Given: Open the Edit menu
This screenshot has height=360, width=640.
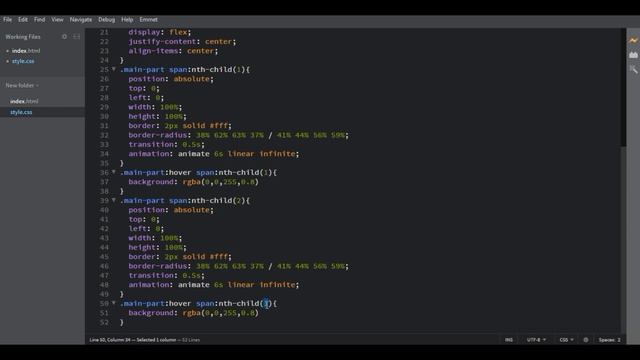Looking at the screenshot, I should 23,20.
